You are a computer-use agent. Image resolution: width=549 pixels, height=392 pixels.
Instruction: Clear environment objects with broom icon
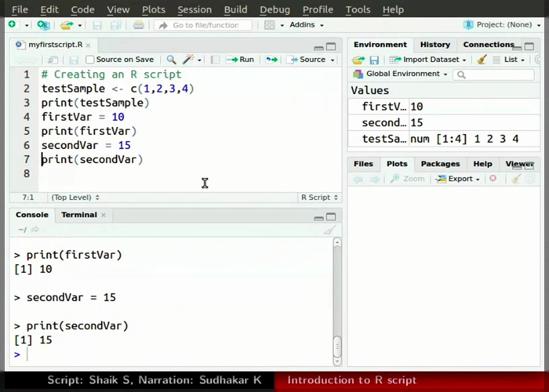[482, 60]
